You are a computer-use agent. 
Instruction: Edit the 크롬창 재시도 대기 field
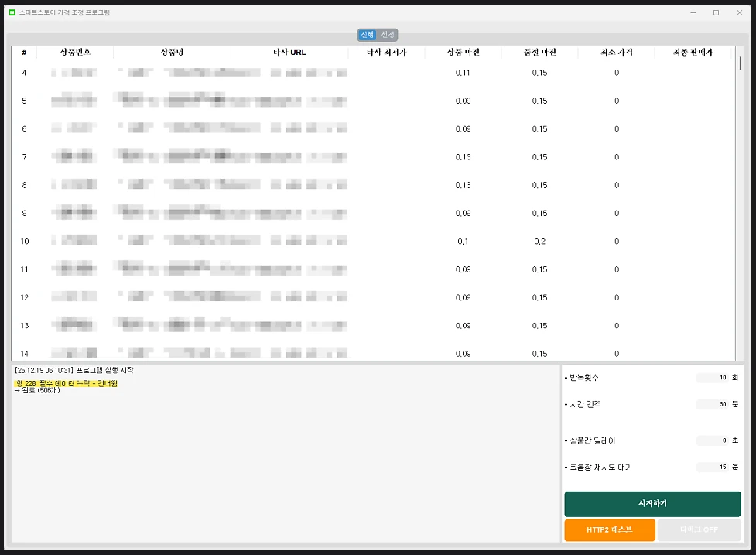(713, 467)
